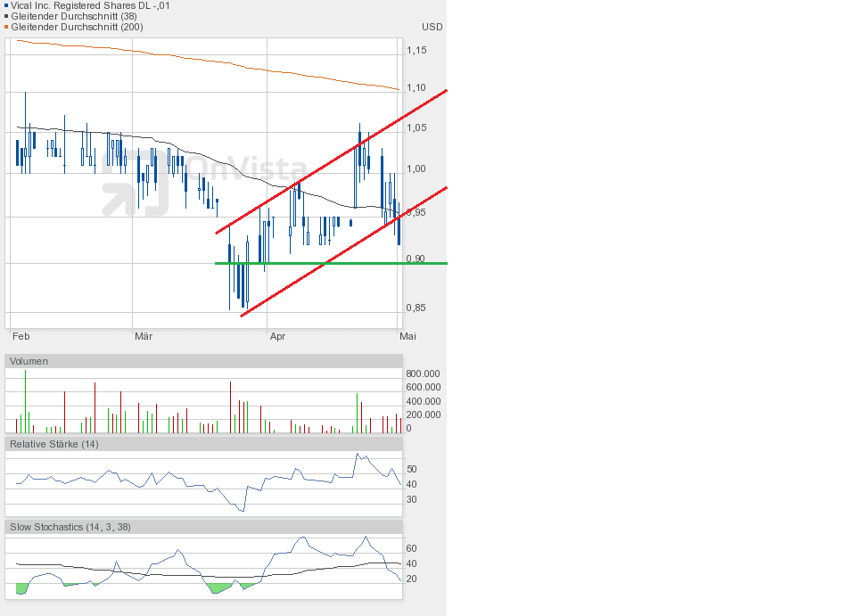Screen dimensions: 856x616
Task: Click the dark 38-day average legend marker
Action: click(x=6, y=16)
